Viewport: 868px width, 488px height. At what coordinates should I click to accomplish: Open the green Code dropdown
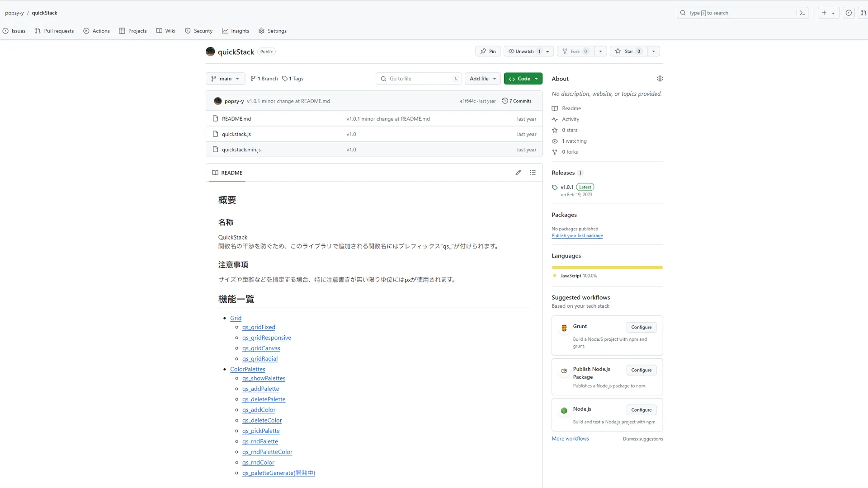pos(523,79)
